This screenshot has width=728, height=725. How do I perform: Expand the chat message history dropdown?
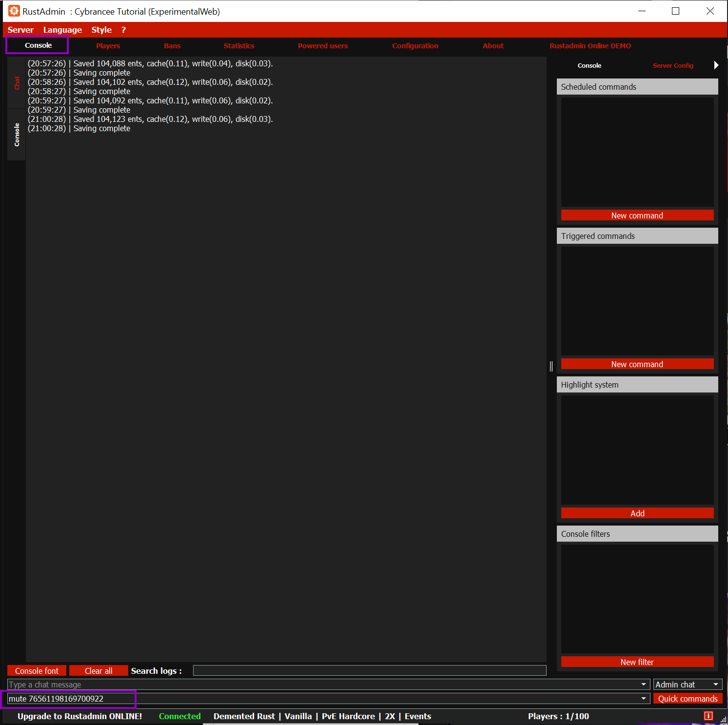644,685
